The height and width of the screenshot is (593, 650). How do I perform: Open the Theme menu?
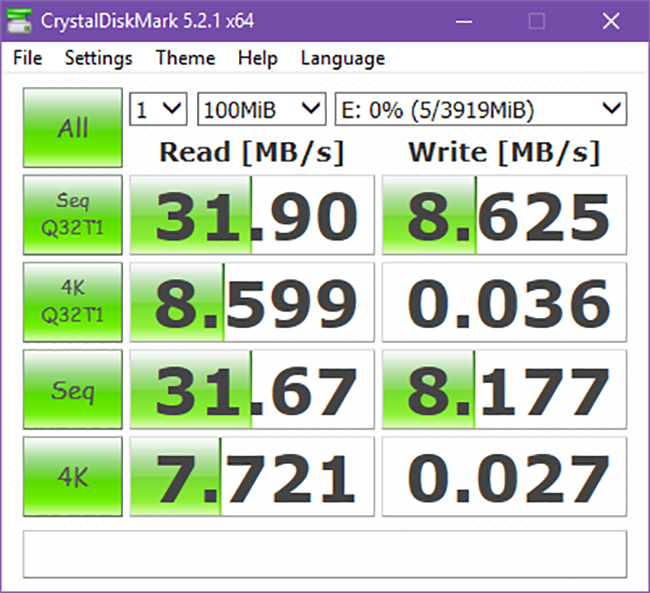(x=185, y=58)
